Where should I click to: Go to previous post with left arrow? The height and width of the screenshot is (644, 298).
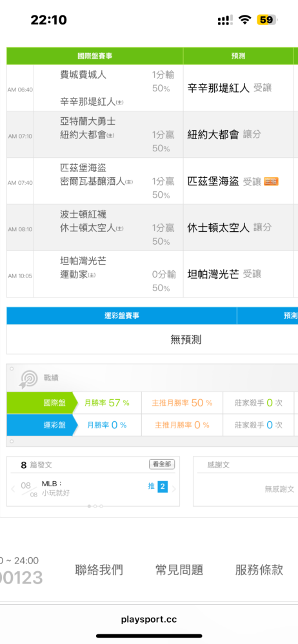pyautogui.click(x=13, y=489)
